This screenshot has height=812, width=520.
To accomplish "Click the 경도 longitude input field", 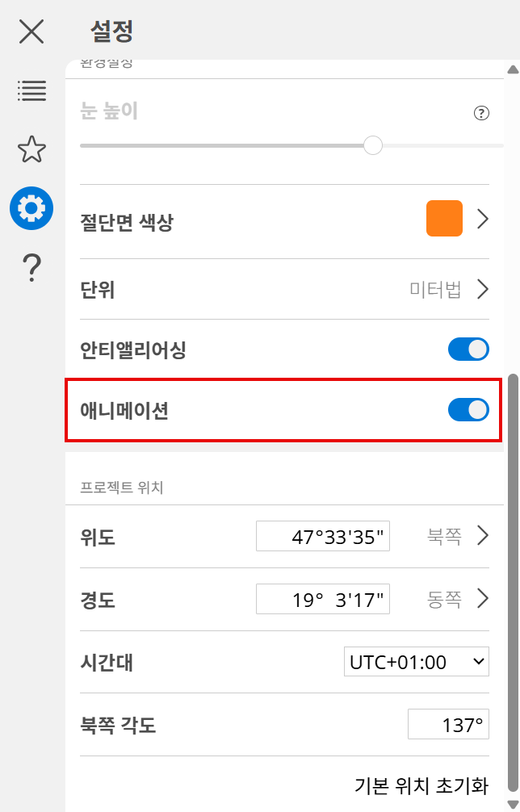I will tap(323, 600).
